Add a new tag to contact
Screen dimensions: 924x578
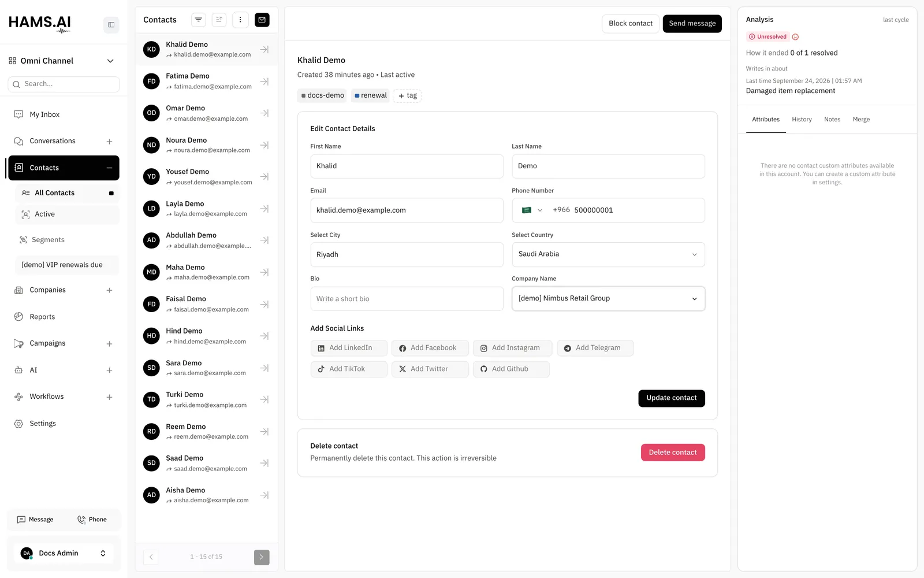click(x=407, y=96)
